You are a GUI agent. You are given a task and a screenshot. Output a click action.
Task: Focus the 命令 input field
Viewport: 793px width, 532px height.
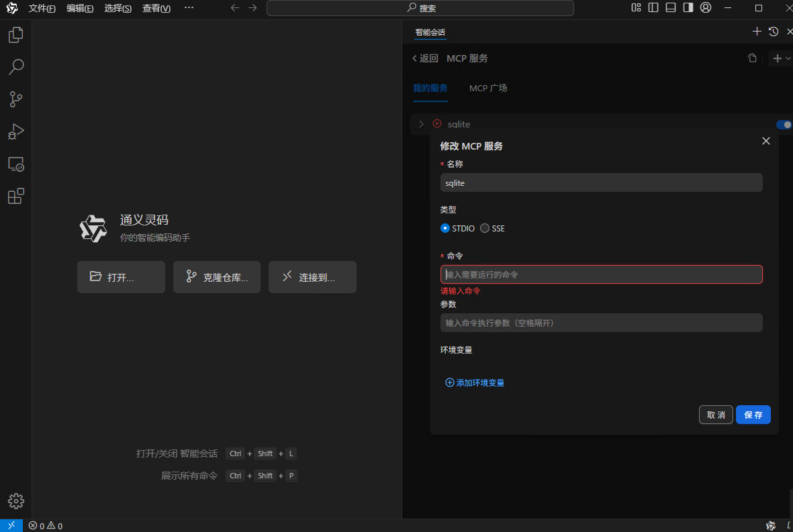602,274
